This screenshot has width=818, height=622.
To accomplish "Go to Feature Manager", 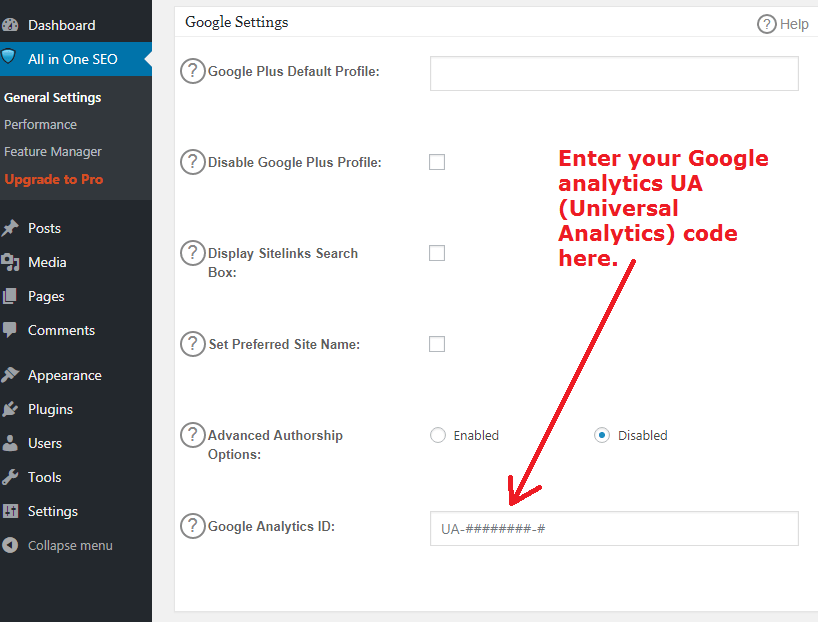I will (53, 152).
